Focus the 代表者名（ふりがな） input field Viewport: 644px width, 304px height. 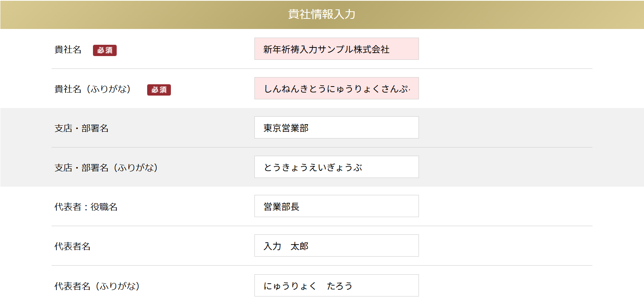tap(336, 286)
